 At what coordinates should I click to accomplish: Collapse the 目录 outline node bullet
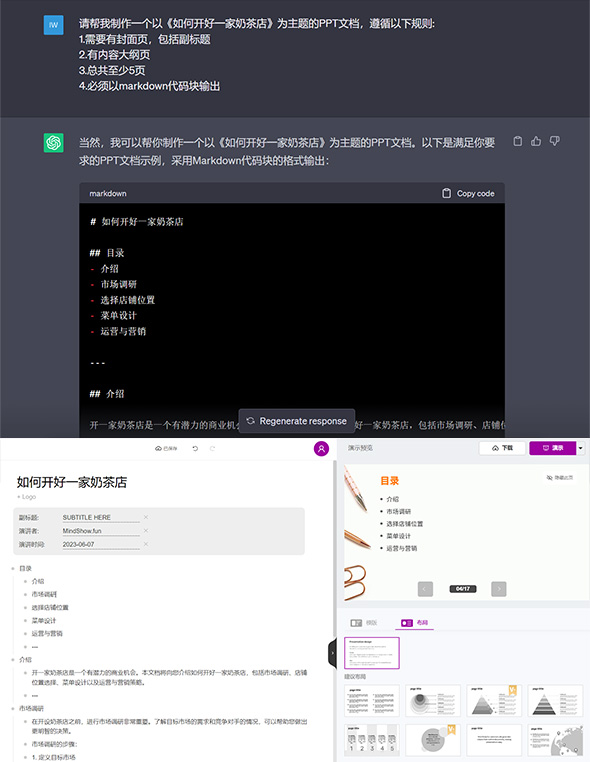point(14,569)
